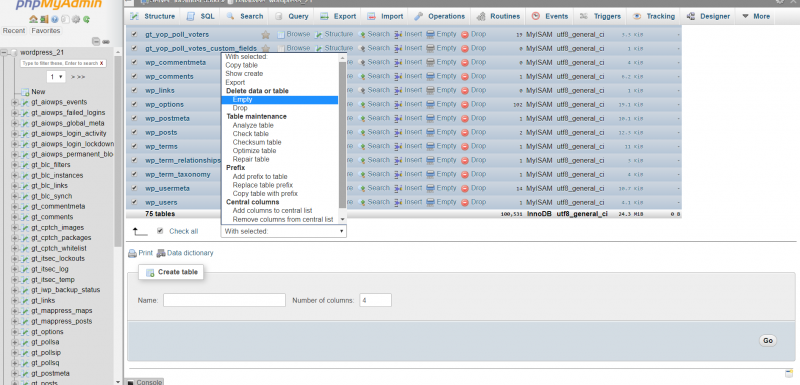This screenshot has height=385, width=800.
Task: Uncheck the wp_commentmeta row checkbox
Action: pyautogui.click(x=134, y=62)
